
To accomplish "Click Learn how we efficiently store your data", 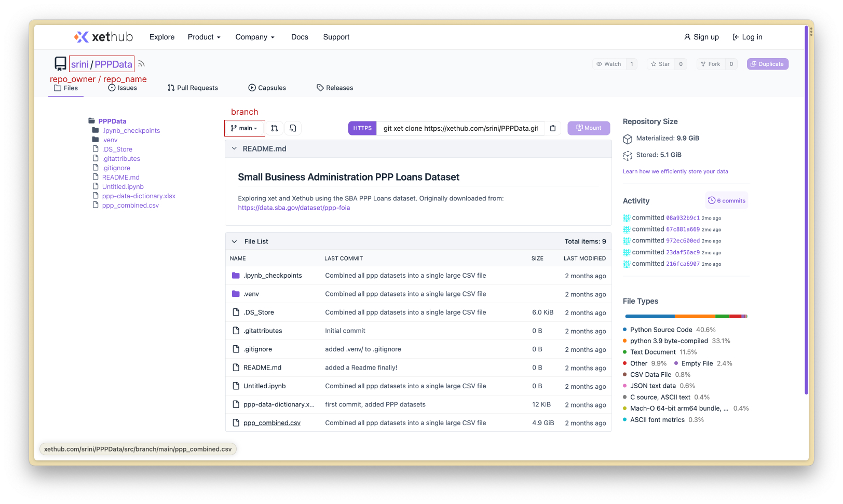I will 675,171.
